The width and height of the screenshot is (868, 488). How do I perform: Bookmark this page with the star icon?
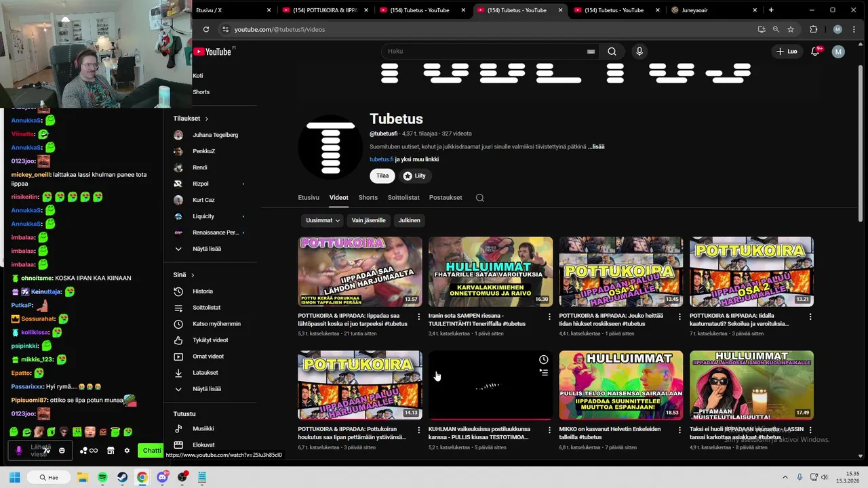pos(791,29)
